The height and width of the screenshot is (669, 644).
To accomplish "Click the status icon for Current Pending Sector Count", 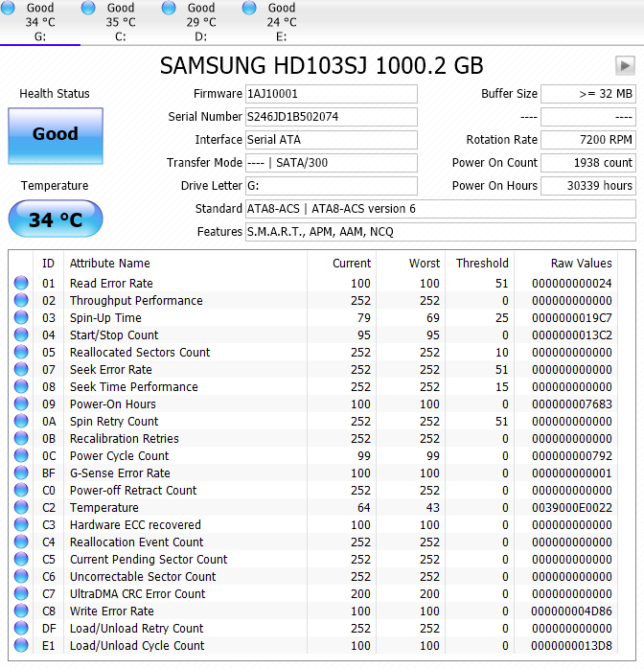I will click(x=21, y=559).
